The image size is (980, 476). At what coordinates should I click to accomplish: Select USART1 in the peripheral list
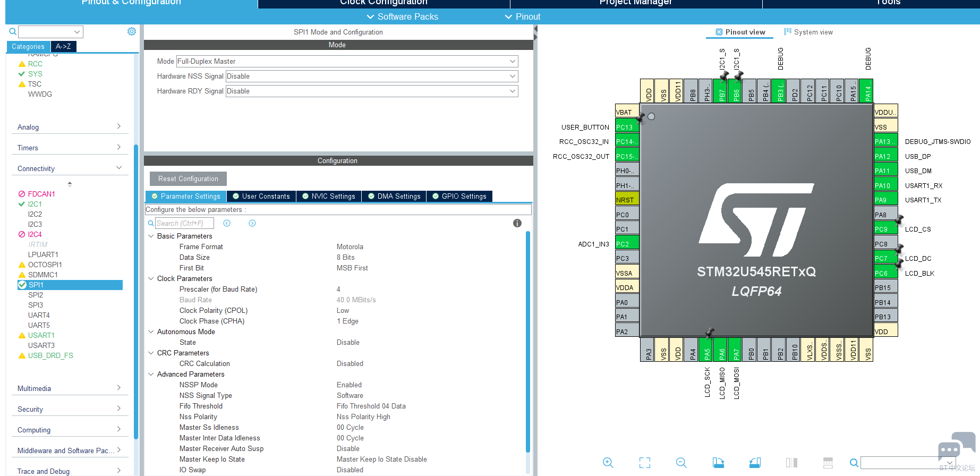pyautogui.click(x=41, y=335)
